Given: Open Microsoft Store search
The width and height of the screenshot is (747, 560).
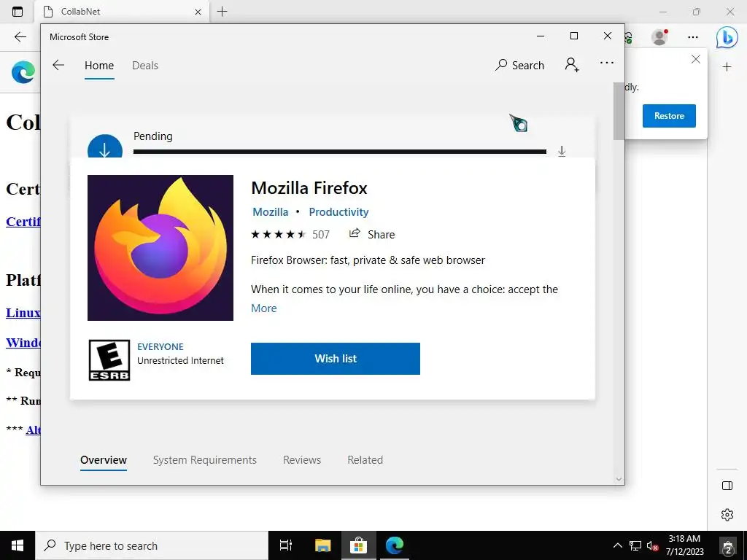Looking at the screenshot, I should 519,65.
